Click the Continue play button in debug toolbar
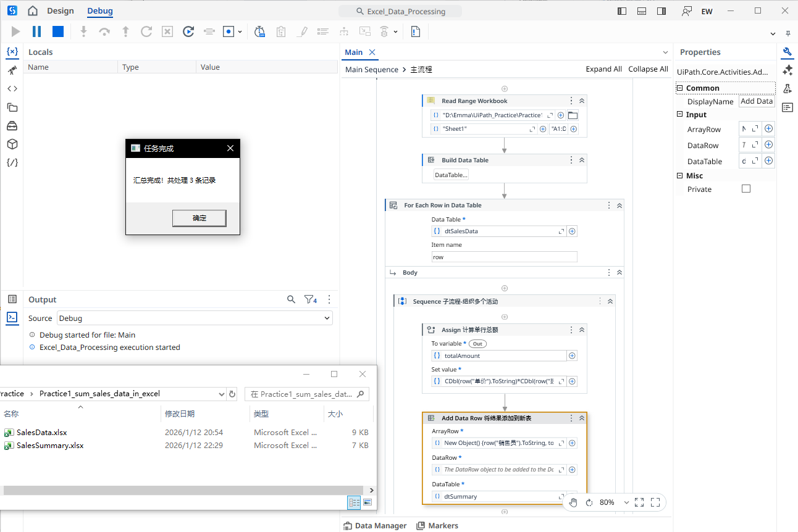The width and height of the screenshot is (798, 532). coord(16,31)
